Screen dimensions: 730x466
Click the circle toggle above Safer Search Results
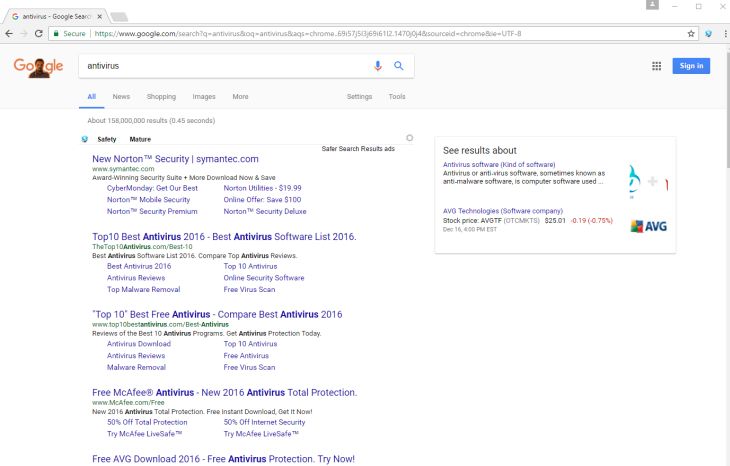[409, 138]
